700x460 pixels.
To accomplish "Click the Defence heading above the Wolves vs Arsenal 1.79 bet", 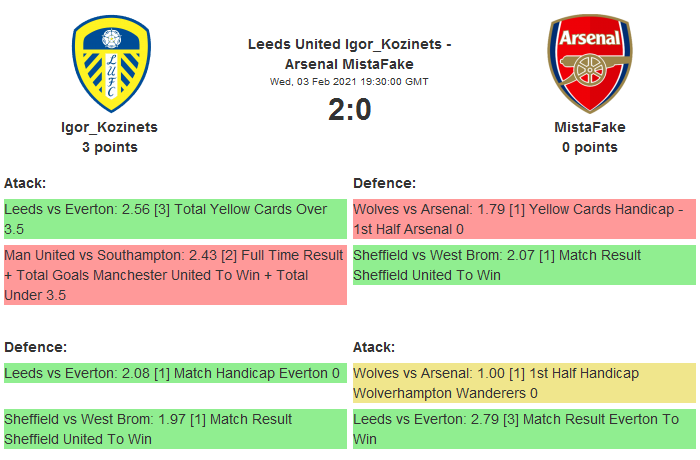I will pos(384,183).
